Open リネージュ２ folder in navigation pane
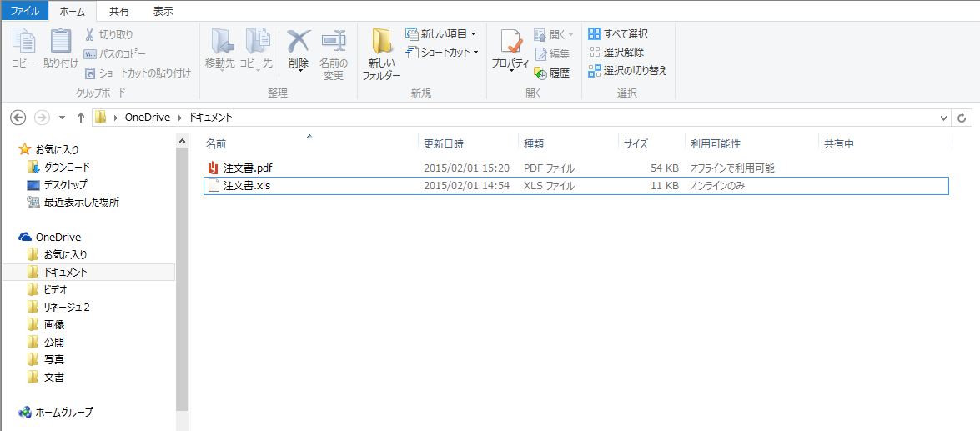Screen dimensions: 980x431 pos(58,307)
